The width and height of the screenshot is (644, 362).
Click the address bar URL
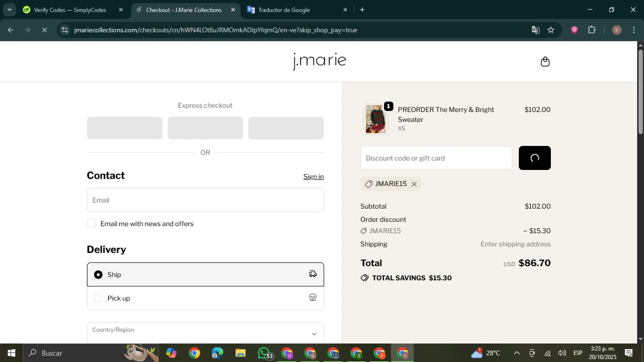coord(216,30)
